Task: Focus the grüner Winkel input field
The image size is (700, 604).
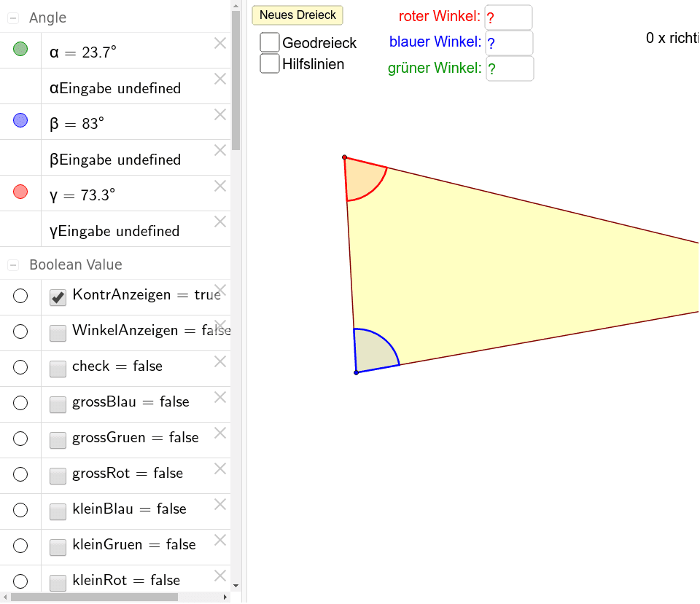Action: tap(510, 68)
